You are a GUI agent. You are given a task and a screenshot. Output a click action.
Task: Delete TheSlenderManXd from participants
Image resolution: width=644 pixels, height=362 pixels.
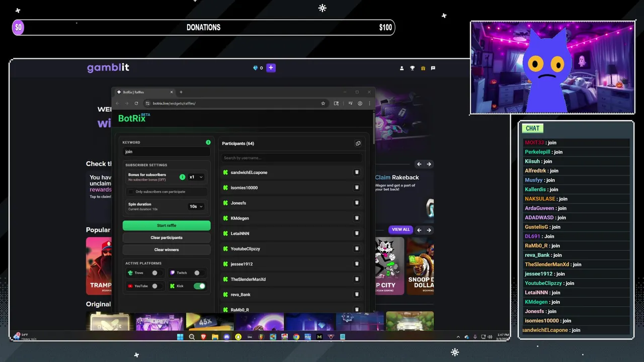pos(357,279)
